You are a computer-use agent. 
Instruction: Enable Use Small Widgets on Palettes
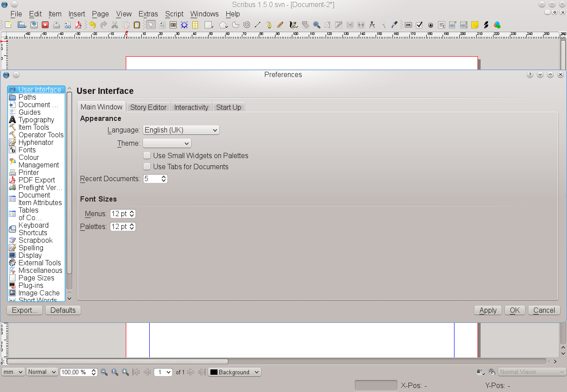click(x=147, y=155)
